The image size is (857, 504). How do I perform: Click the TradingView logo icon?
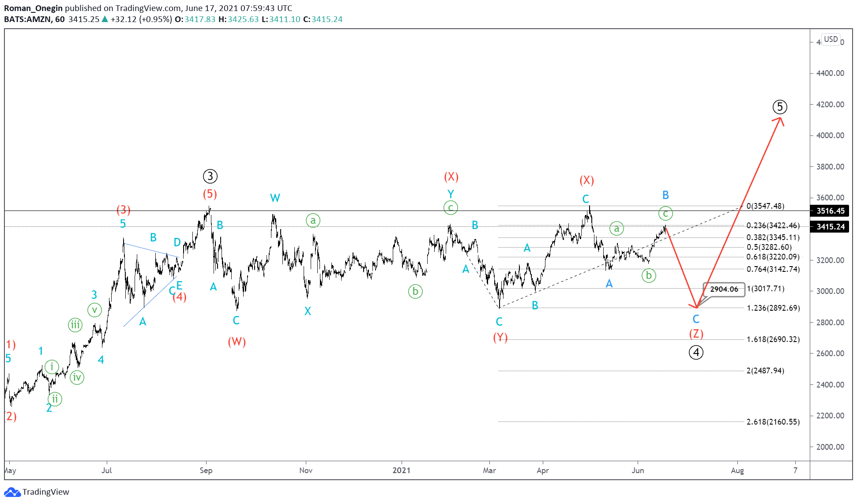point(12,492)
